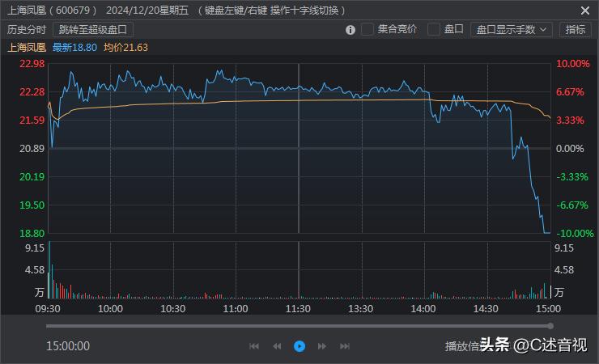Close the Shanghai Phoenix chart window
The height and width of the screenshot is (364, 599).
click(585, 11)
